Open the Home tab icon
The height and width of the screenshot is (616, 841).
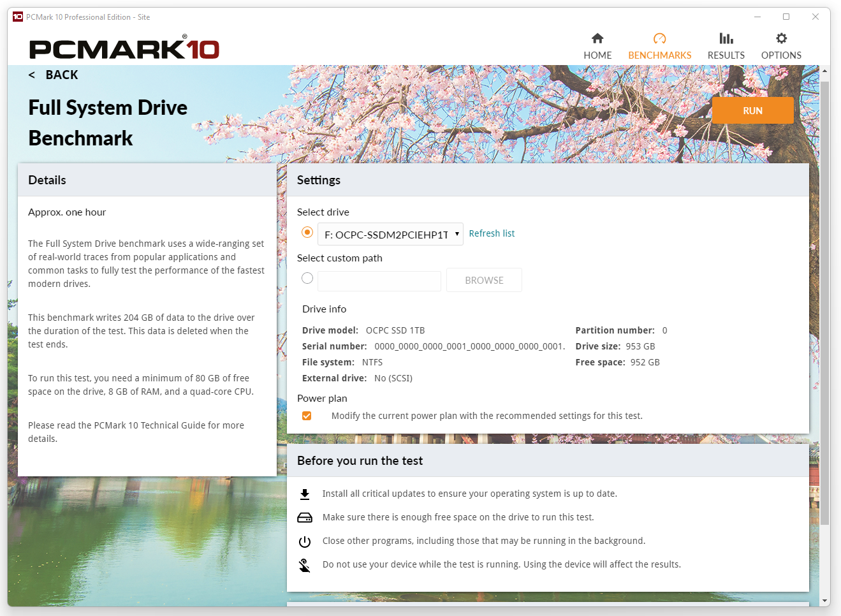(597, 38)
